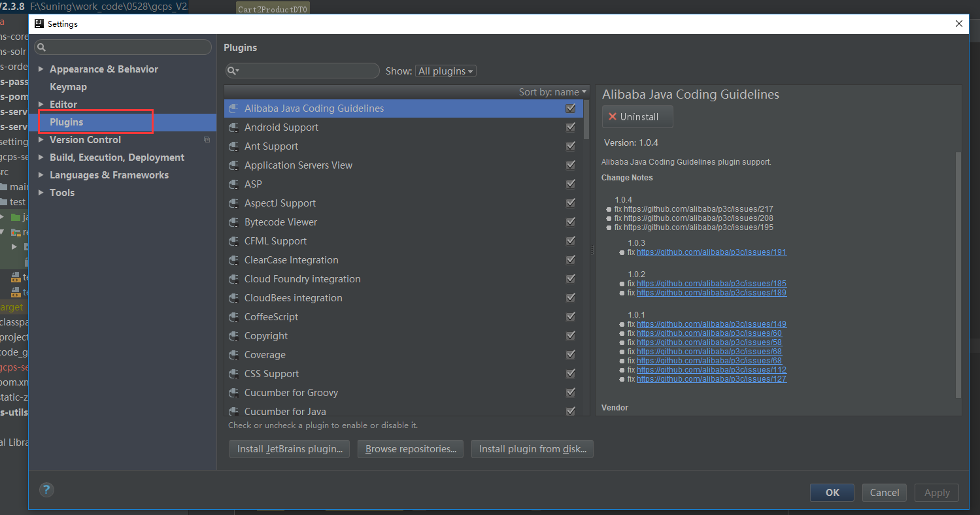Click the Application Servers View plugin icon
This screenshot has height=515, width=980.
click(233, 165)
